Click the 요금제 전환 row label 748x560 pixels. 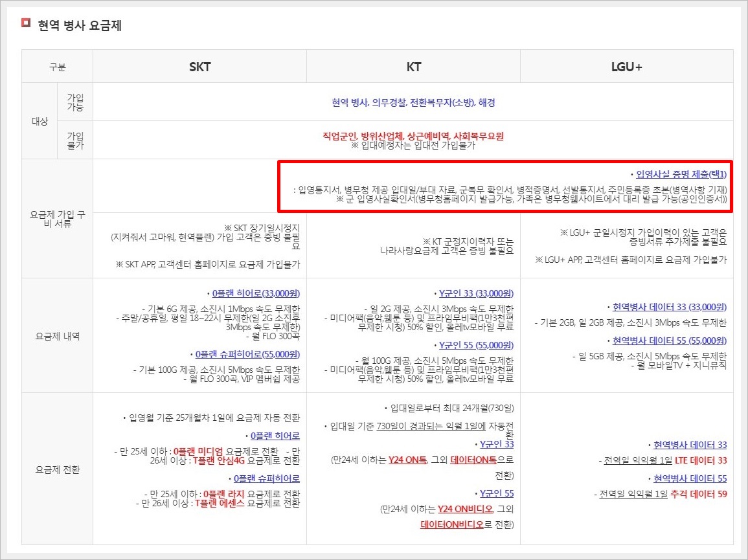coord(57,470)
